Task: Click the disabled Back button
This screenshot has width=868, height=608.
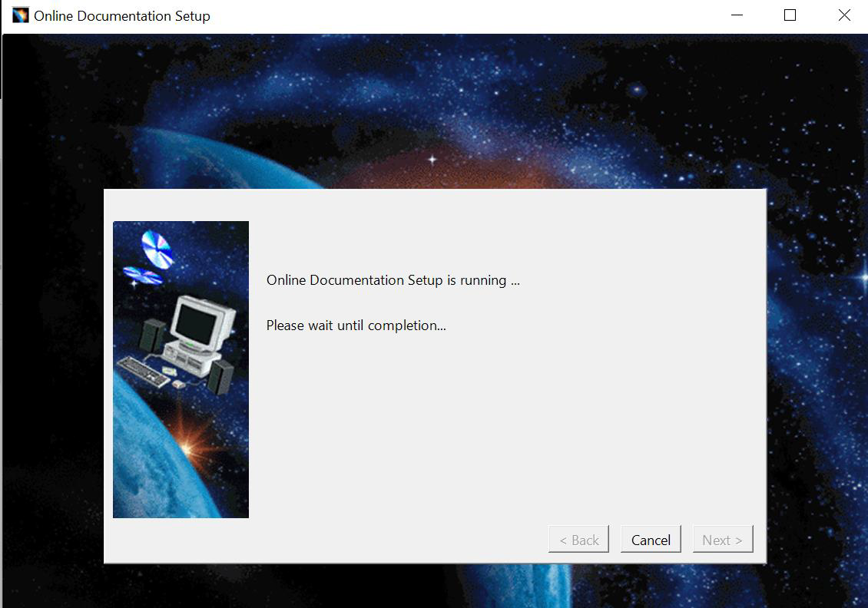Action: click(578, 540)
